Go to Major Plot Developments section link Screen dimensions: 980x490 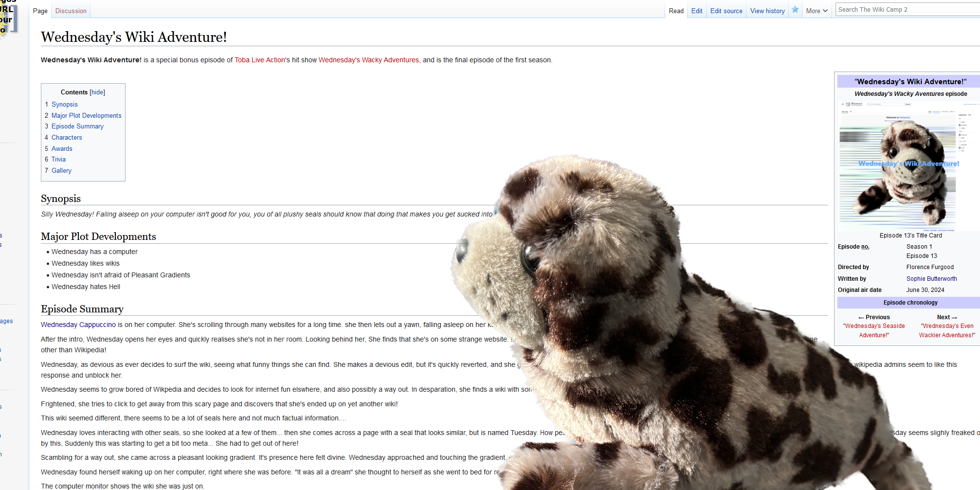click(86, 116)
